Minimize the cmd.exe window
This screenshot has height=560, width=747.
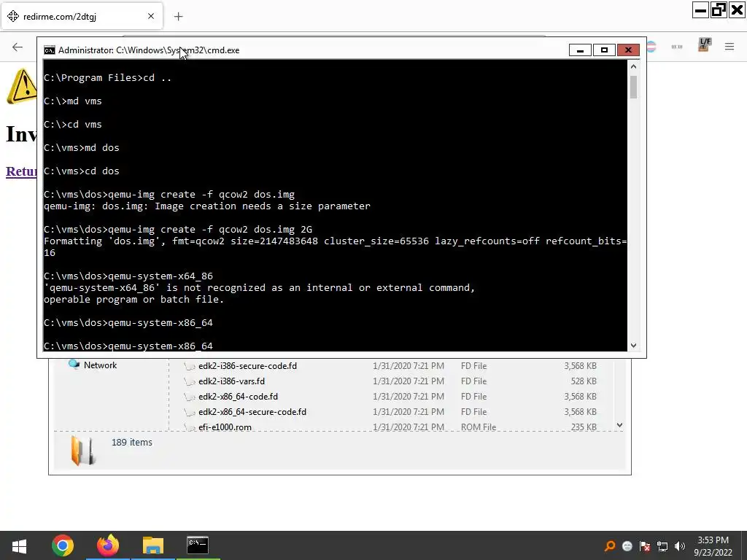click(x=580, y=50)
